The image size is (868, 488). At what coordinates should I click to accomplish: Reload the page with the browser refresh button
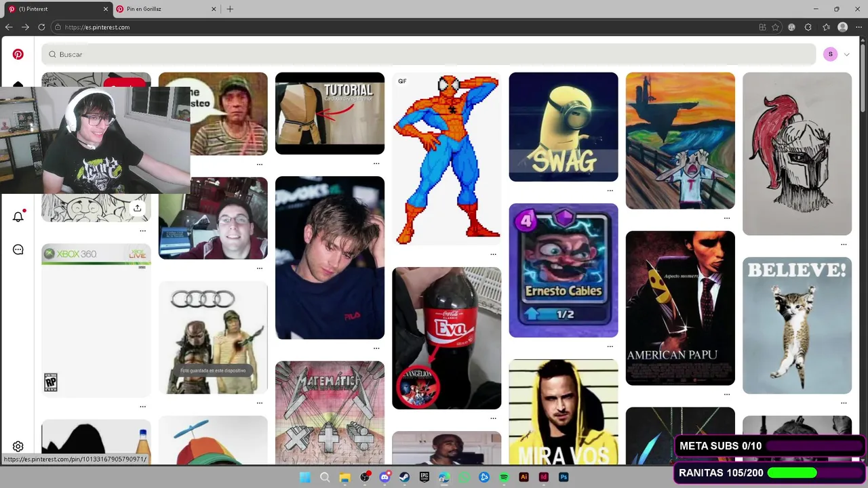tap(41, 27)
